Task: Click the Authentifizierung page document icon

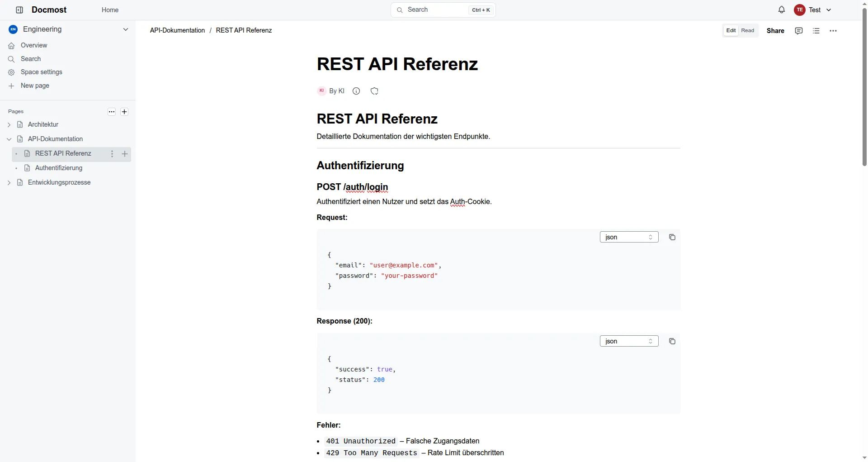Action: point(27,168)
